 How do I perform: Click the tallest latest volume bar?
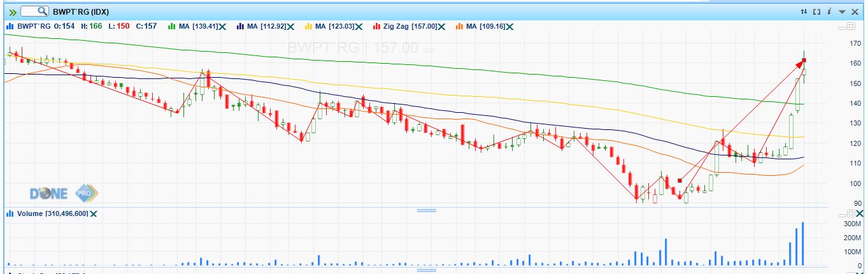click(x=804, y=244)
